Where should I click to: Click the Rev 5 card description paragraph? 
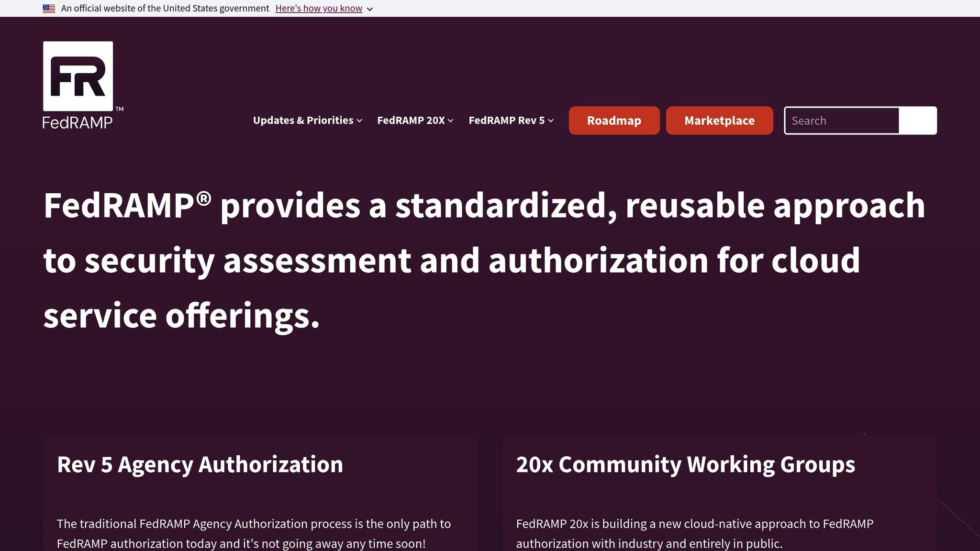point(254,534)
